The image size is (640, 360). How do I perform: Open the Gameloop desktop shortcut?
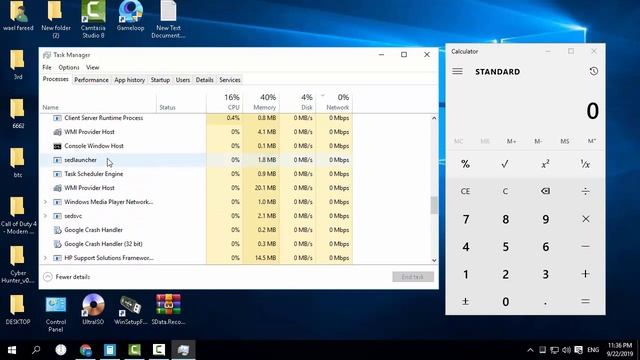coord(131,16)
